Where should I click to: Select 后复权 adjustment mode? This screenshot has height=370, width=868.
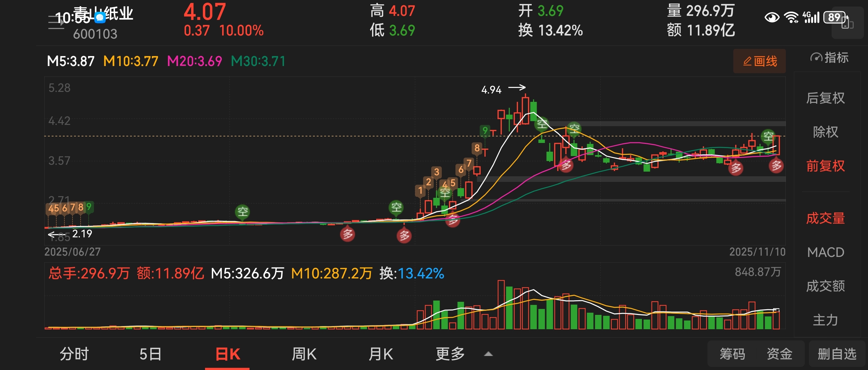(825, 98)
